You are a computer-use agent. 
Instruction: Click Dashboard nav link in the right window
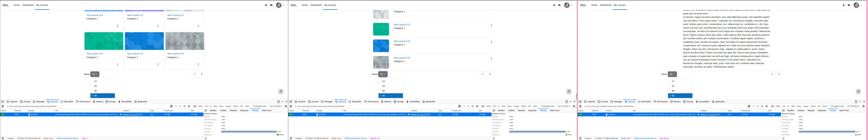[606, 5]
